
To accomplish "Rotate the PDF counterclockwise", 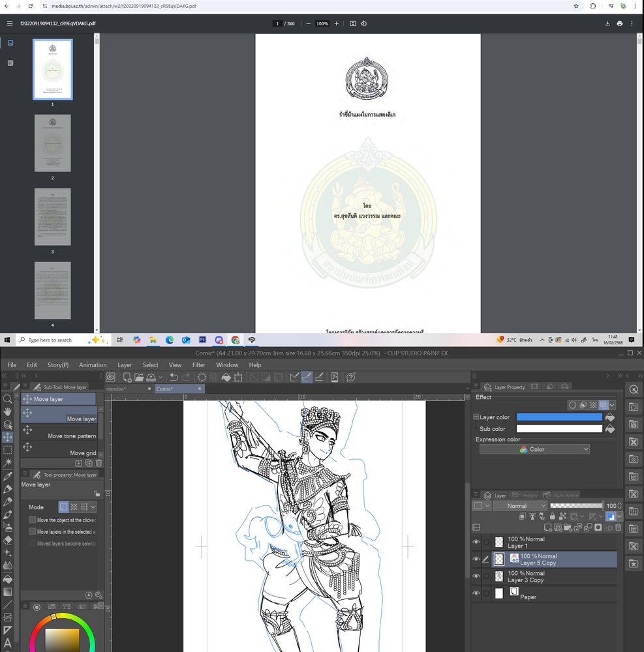I will [x=363, y=23].
